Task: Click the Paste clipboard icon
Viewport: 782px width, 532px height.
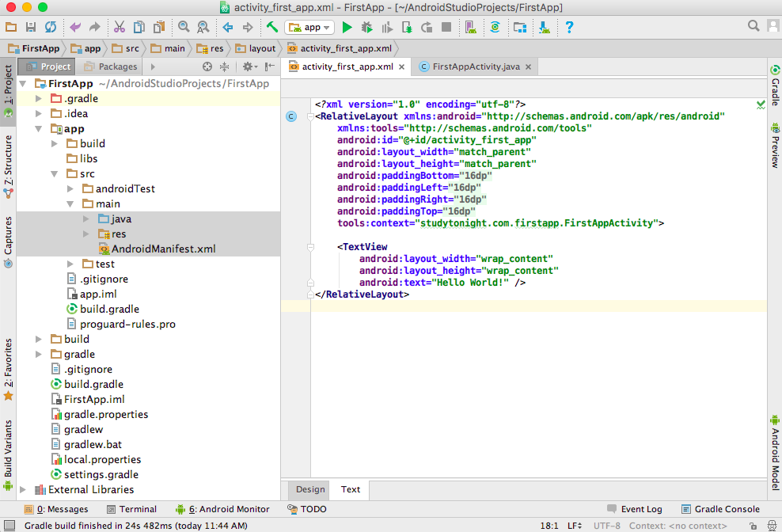Action: [158, 27]
